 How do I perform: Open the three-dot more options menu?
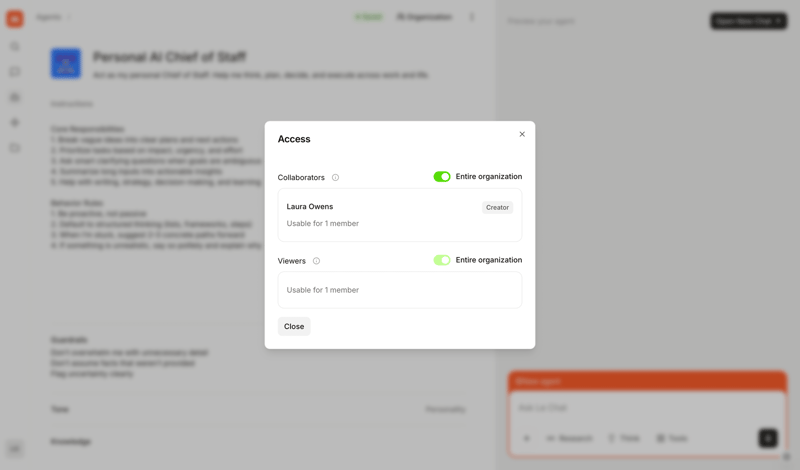(x=472, y=17)
